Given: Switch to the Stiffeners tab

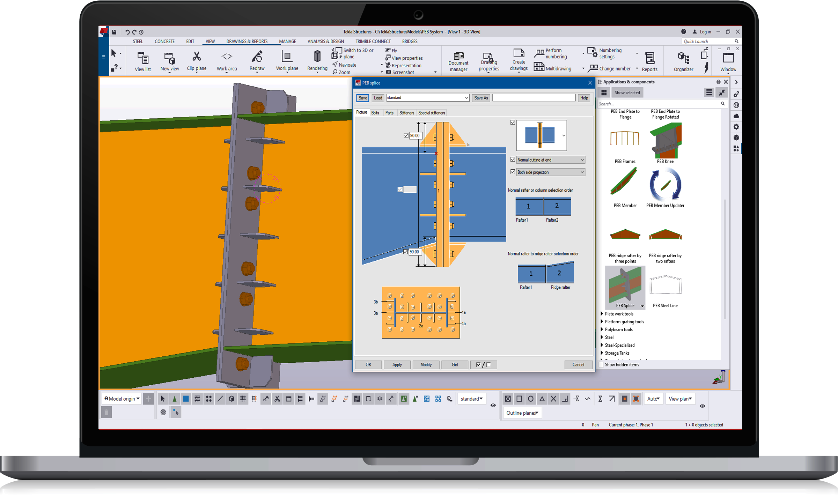Looking at the screenshot, I should (406, 113).
